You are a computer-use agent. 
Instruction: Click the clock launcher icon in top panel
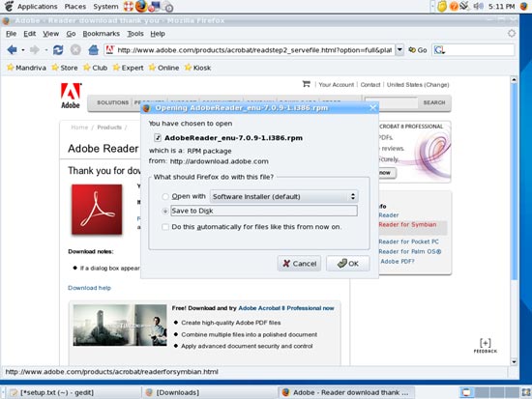point(167,7)
